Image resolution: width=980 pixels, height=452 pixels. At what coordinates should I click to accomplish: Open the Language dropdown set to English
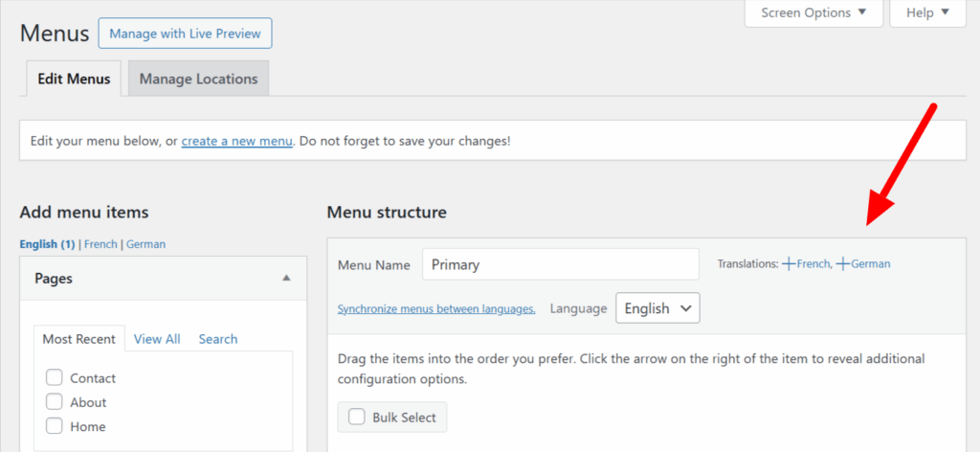657,308
